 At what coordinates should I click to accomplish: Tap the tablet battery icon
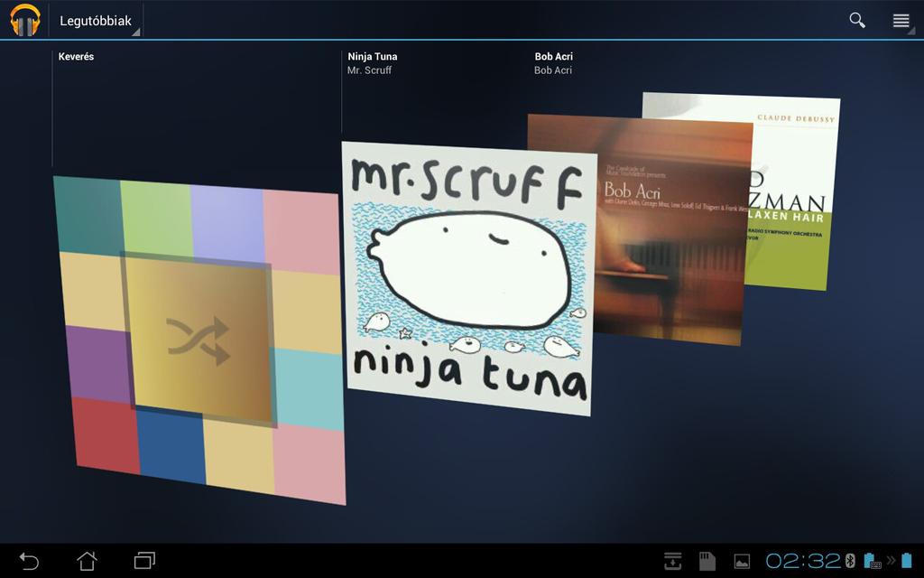[907, 560]
